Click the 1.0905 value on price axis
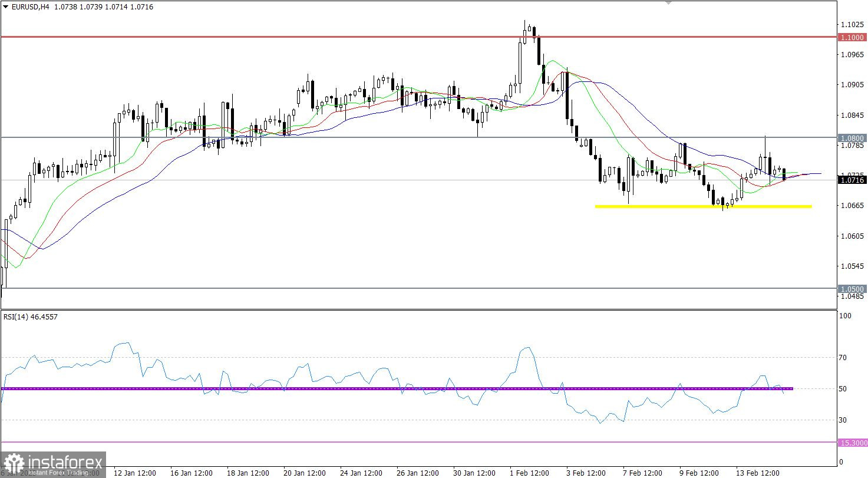This screenshot has width=868, height=478. coord(853,85)
